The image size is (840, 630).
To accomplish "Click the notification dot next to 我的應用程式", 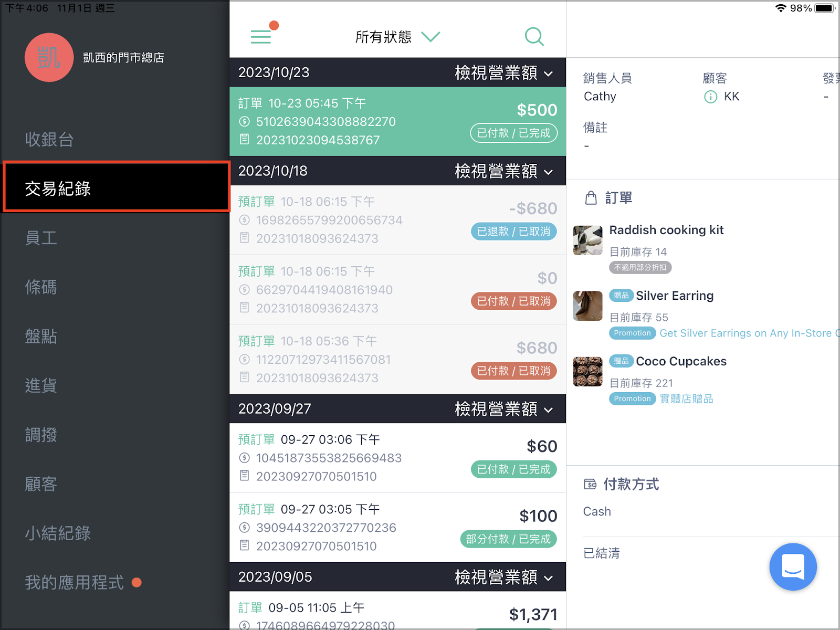I will pyautogui.click(x=136, y=582).
